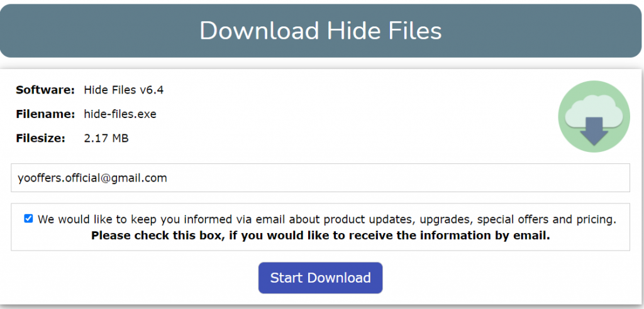The image size is (644, 309).
Task: Click the bold 'Software:' label
Action: 45,90
